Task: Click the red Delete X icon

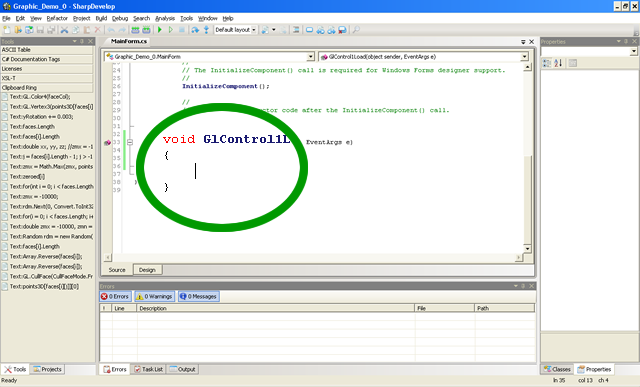Action: (98, 30)
